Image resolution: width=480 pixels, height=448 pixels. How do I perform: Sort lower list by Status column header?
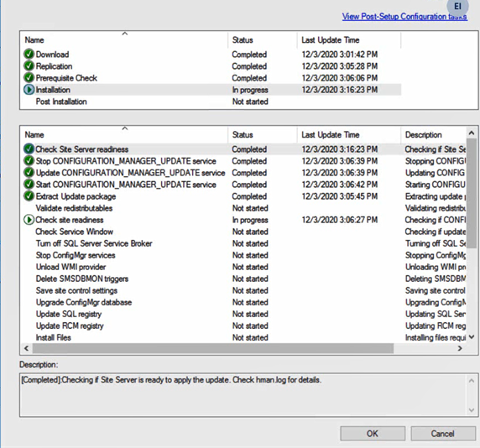(x=263, y=135)
